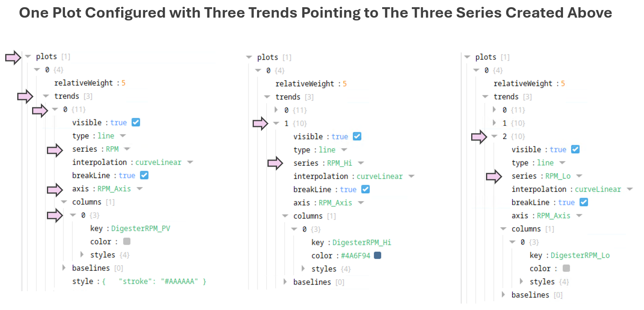Image resolution: width=644 pixels, height=310 pixels.
Task: Open the dropdown arrow next to series RPM
Action: [127, 149]
